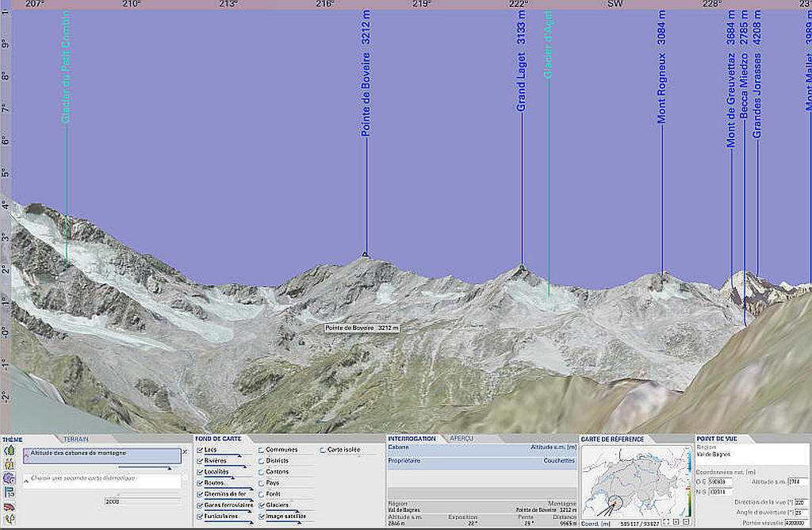812x530 pixels.
Task: Click the first theme icon in left sidebar
Action: 9,450
